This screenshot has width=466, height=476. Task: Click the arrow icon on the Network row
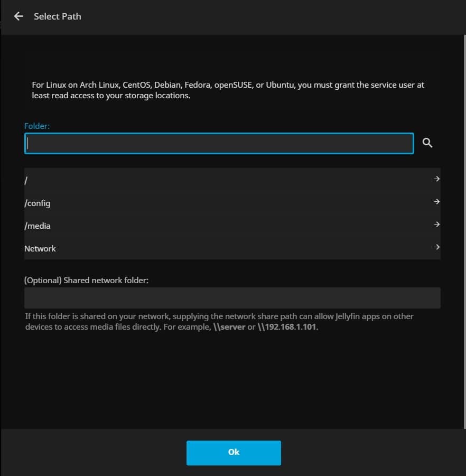tap(436, 247)
